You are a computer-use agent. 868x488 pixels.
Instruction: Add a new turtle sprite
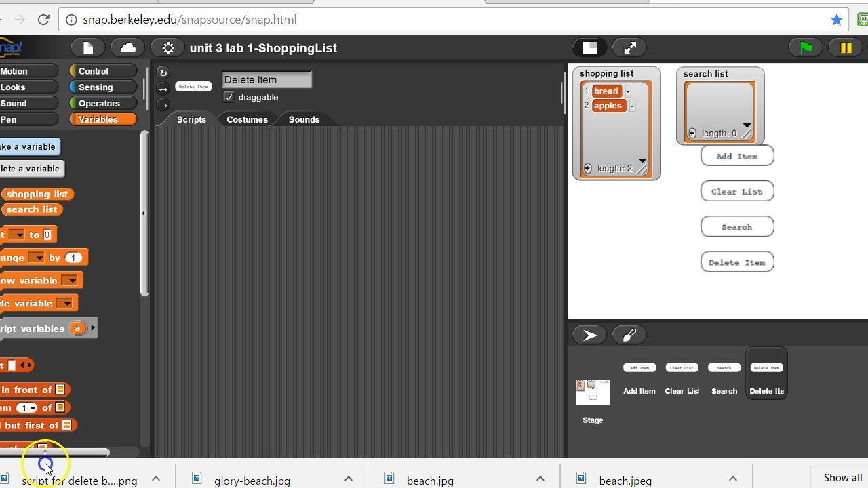589,335
